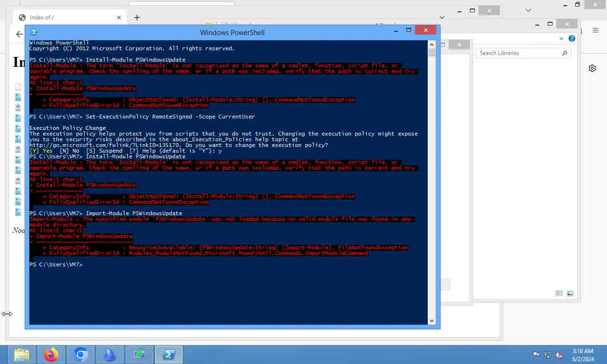This screenshot has height=364, width=607.
Task: Click the PowerShell vertical scrollbar thumb
Action: (432, 53)
